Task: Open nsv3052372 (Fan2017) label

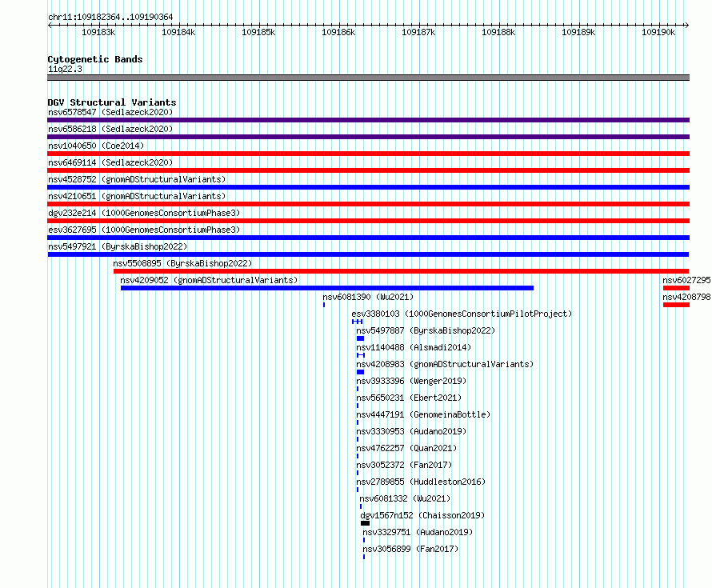Action: coord(404,465)
